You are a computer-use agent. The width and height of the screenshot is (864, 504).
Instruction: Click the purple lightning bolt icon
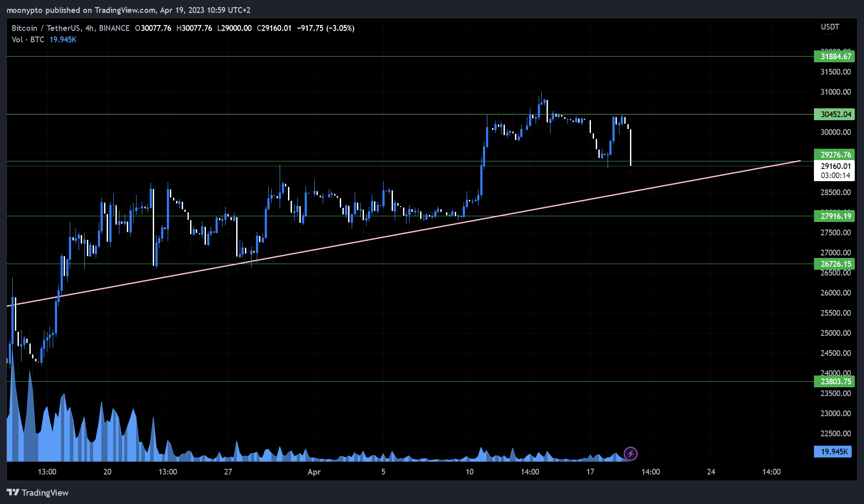click(630, 454)
